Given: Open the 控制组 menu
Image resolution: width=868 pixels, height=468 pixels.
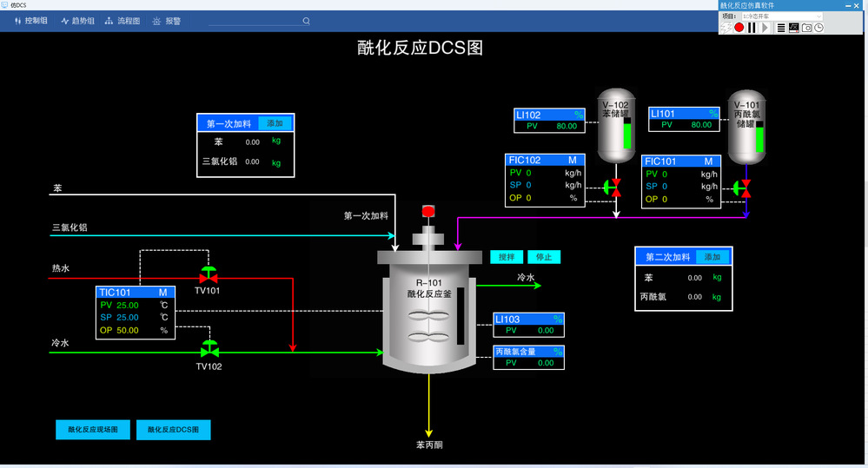Looking at the screenshot, I should [x=31, y=21].
